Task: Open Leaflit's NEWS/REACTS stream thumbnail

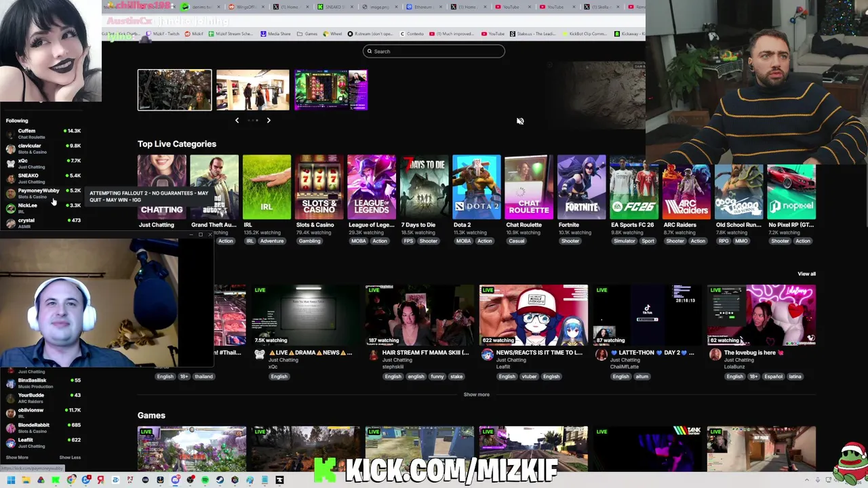Action: click(x=533, y=315)
